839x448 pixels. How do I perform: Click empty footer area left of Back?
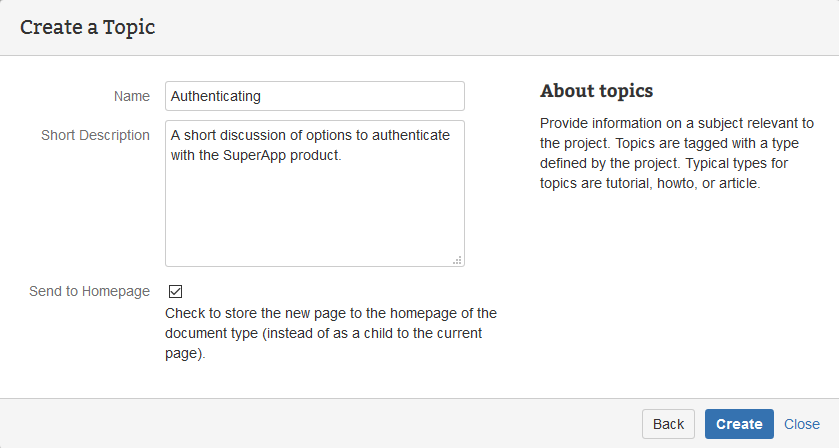click(x=320, y=424)
